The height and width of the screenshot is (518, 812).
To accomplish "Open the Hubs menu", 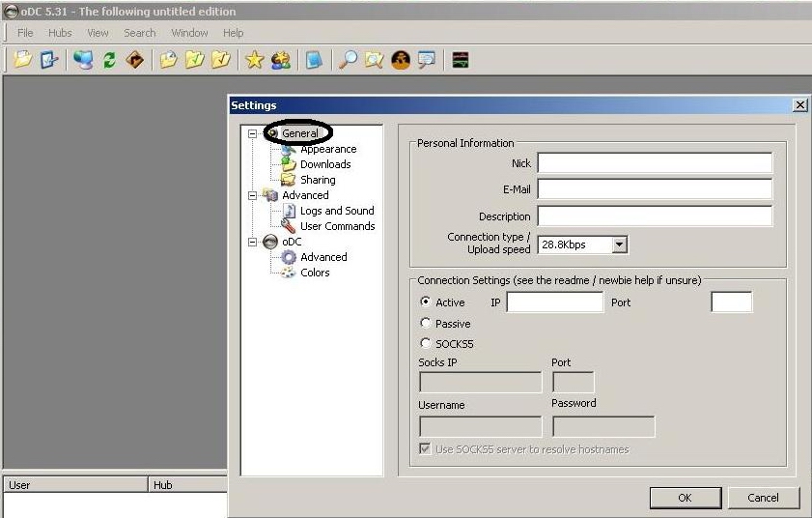I will (x=60, y=33).
